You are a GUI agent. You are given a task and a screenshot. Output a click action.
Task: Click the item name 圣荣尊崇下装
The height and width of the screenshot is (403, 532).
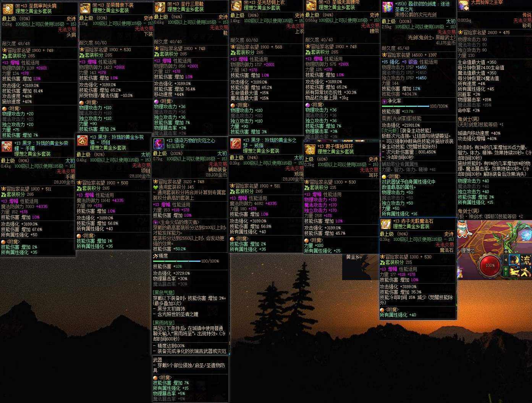click(120, 5)
